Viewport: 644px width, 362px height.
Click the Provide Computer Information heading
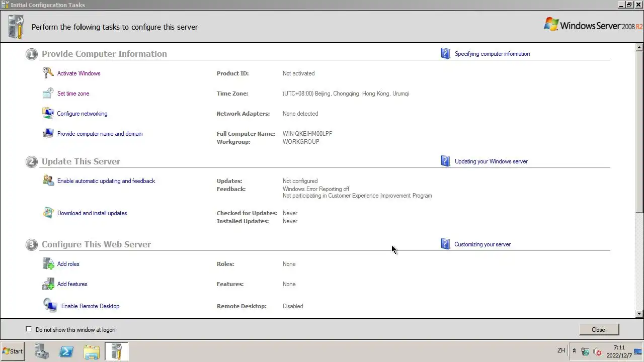pyautogui.click(x=104, y=54)
